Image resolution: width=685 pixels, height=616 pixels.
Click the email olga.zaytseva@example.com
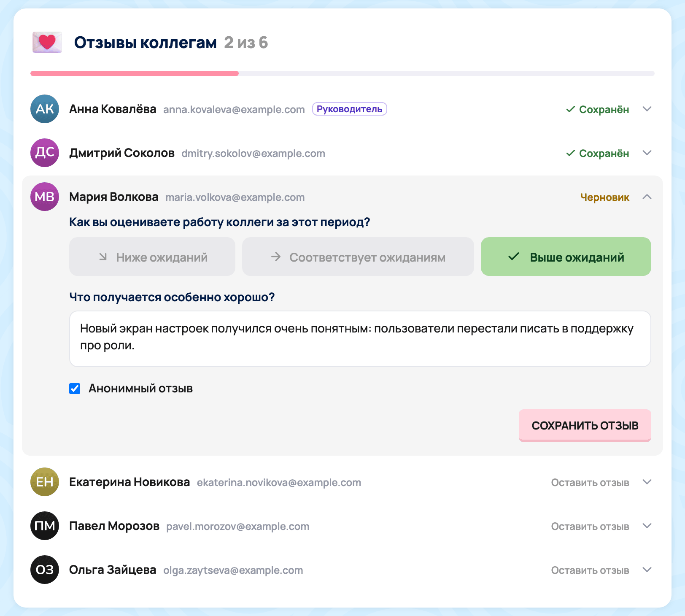233,570
